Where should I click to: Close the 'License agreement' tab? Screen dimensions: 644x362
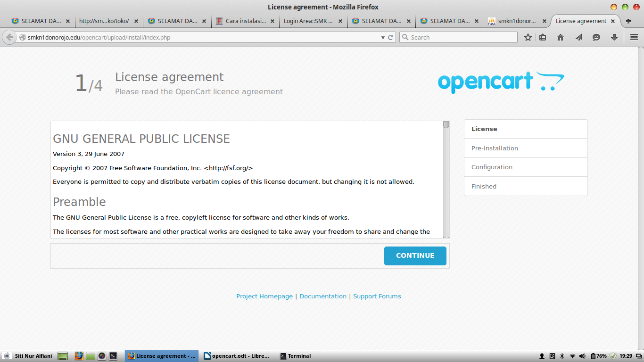point(613,21)
